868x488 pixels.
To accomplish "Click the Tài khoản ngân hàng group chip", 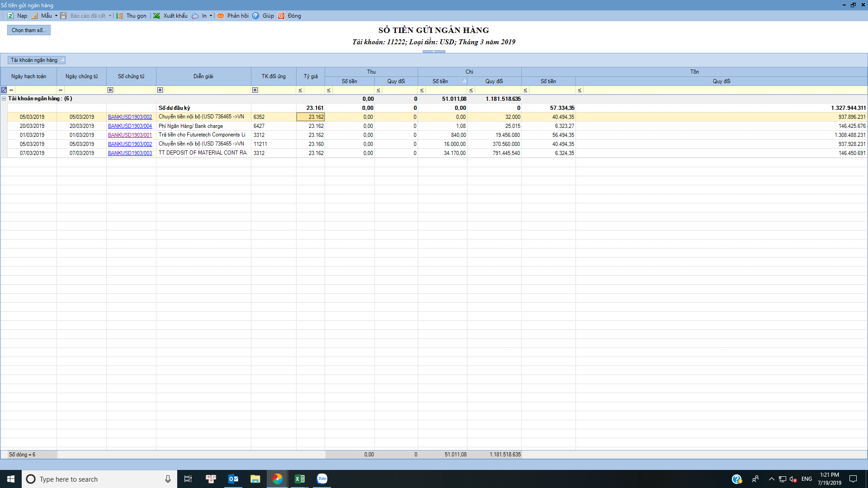I will [37, 60].
